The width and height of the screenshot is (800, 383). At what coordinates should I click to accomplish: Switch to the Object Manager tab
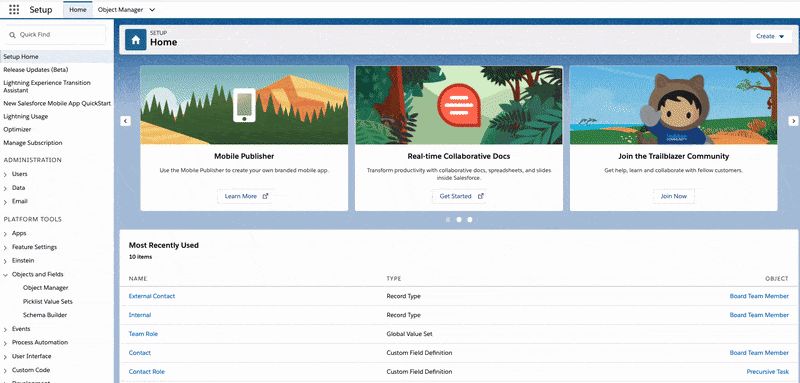coord(120,10)
